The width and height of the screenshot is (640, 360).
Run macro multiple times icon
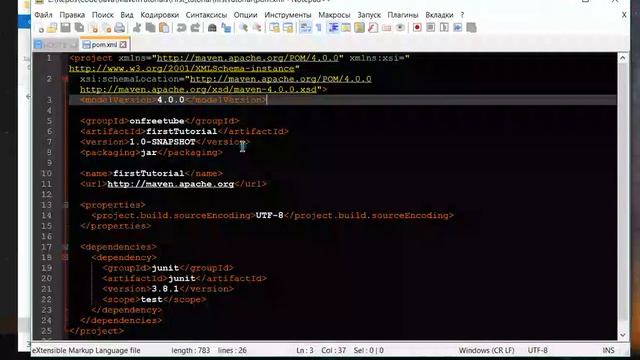click(x=458, y=28)
